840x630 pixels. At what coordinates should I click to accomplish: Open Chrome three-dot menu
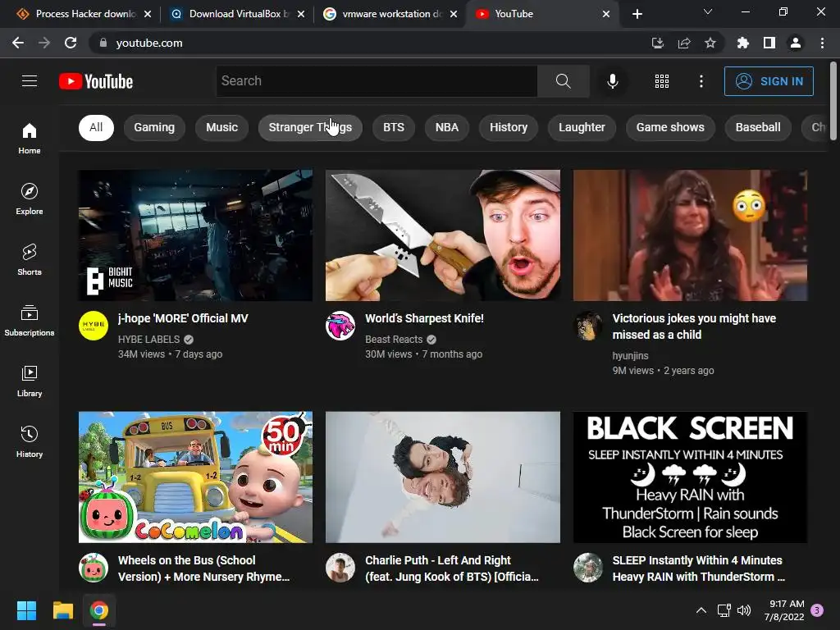click(x=822, y=43)
